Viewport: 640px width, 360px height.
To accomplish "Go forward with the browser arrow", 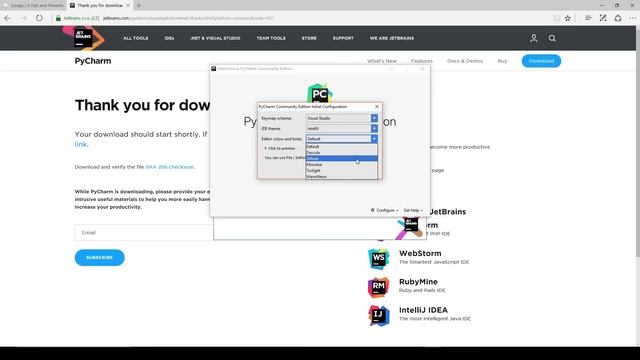I will pyautogui.click(x=23, y=18).
